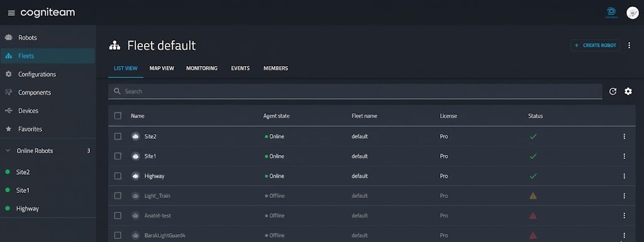Click the Light_Train yellow warning icon

(533, 196)
